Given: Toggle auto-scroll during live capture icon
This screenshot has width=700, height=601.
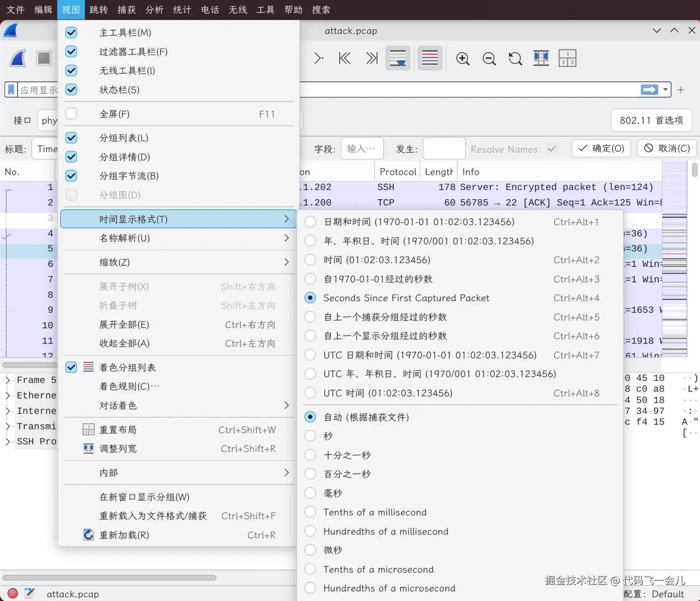Looking at the screenshot, I should [x=398, y=58].
